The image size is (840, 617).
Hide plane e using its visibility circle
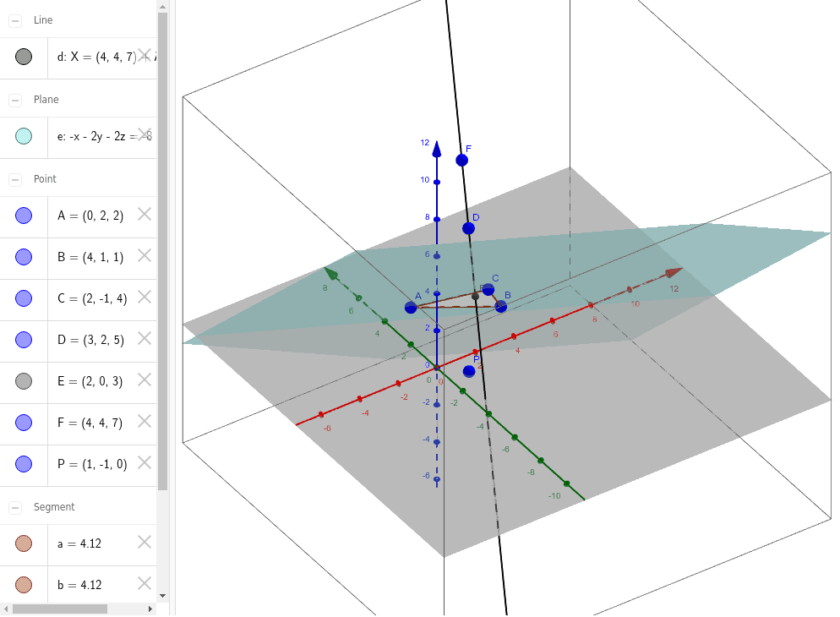(x=23, y=134)
